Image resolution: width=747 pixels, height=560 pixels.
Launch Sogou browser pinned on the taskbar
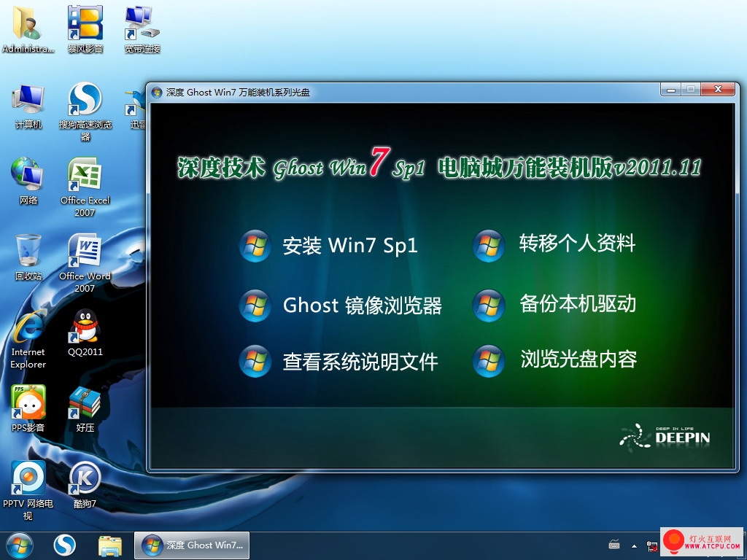[x=64, y=545]
